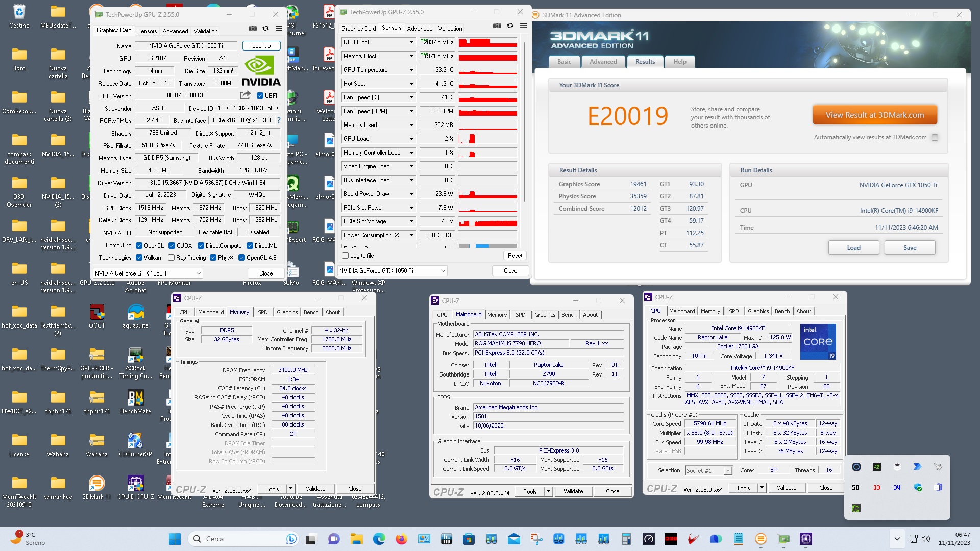Click the screenshot camera icon in left GPU-Z window
980x551 pixels.
coord(253,29)
